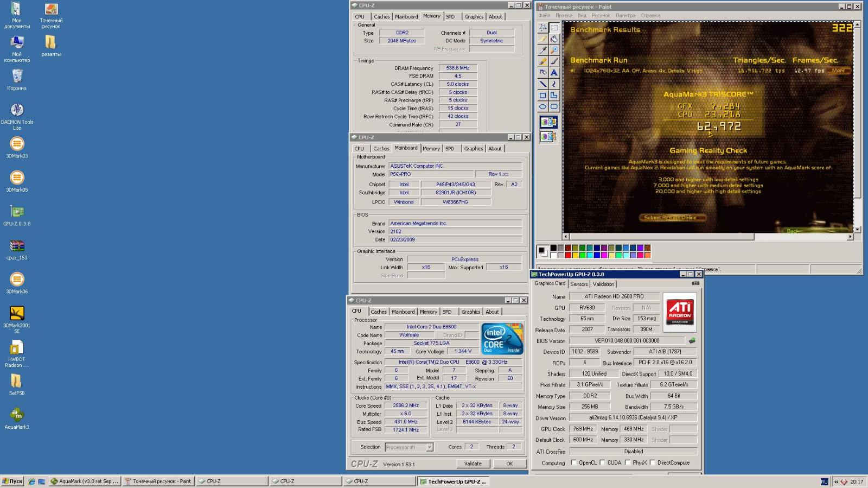This screenshot has width=868, height=488.
Task: Pick the Eraser tool in Paint
Action: tap(542, 39)
